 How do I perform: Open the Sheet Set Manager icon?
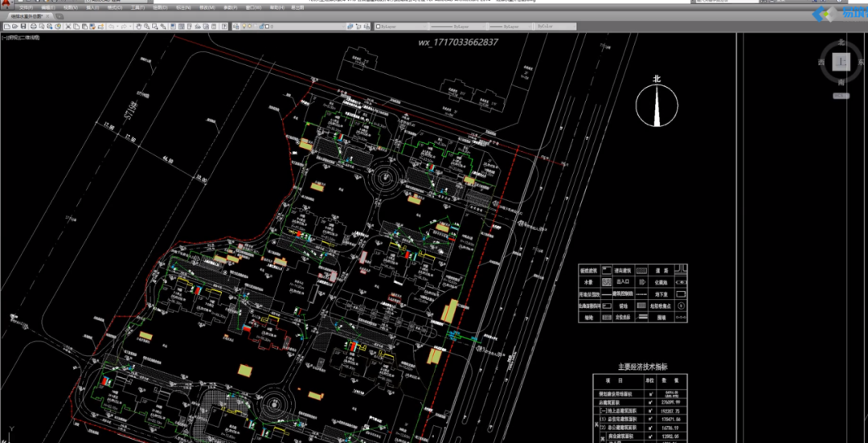point(198,27)
